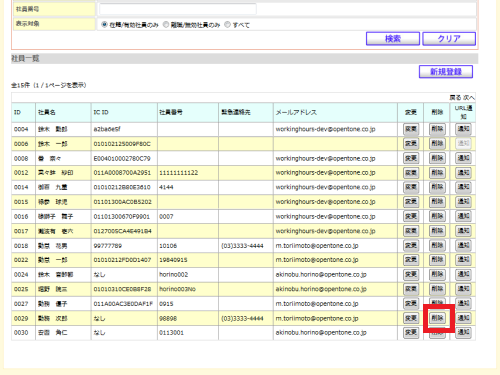500x375 pixels.
Task: Click the クリア clear button
Action: [449, 39]
